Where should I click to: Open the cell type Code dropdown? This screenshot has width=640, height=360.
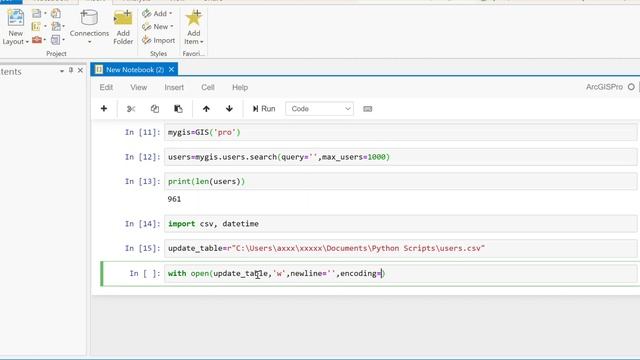click(319, 109)
